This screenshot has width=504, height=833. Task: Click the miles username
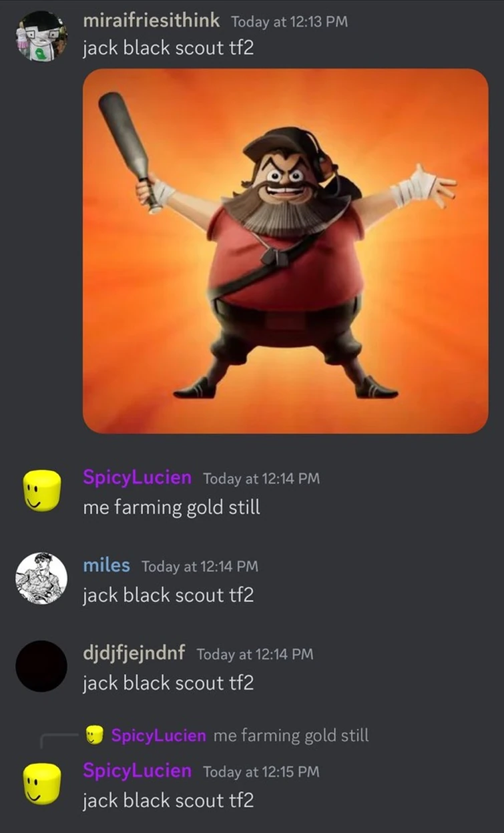[106, 565]
